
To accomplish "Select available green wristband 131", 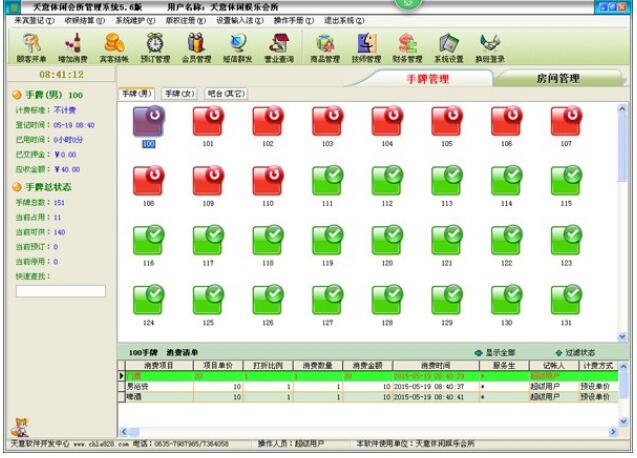I will (566, 300).
